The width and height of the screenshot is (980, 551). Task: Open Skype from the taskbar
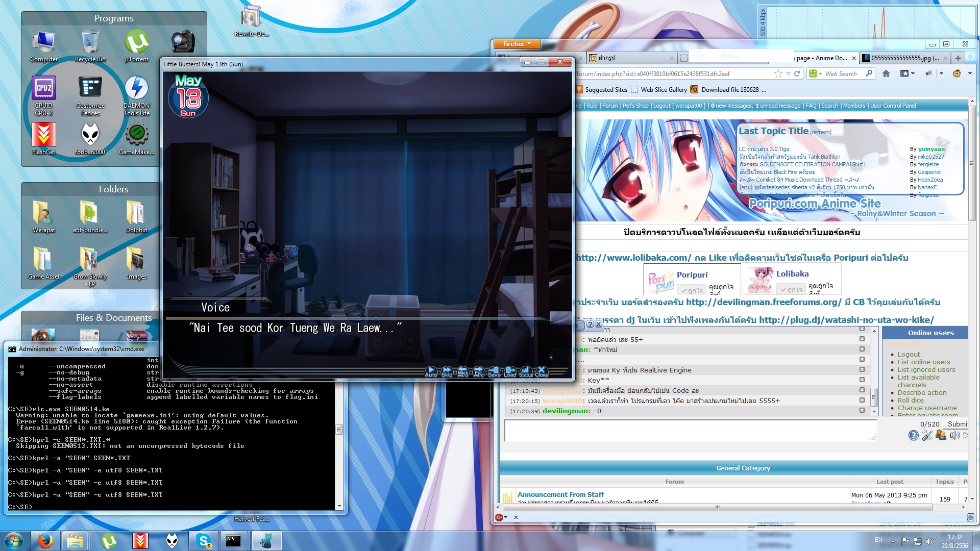coord(204,541)
